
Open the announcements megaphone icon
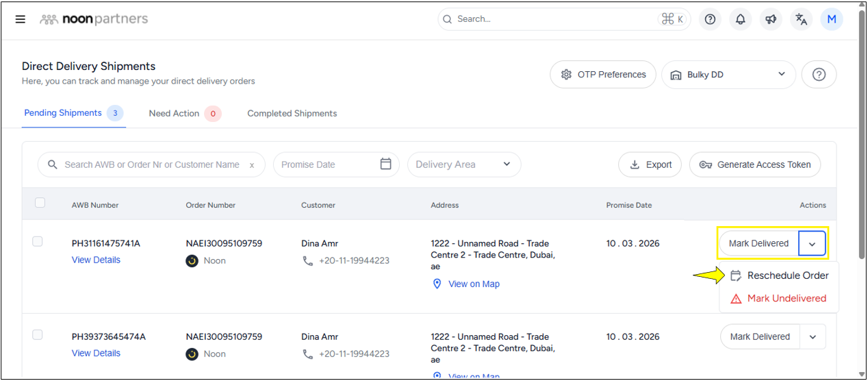[771, 19]
